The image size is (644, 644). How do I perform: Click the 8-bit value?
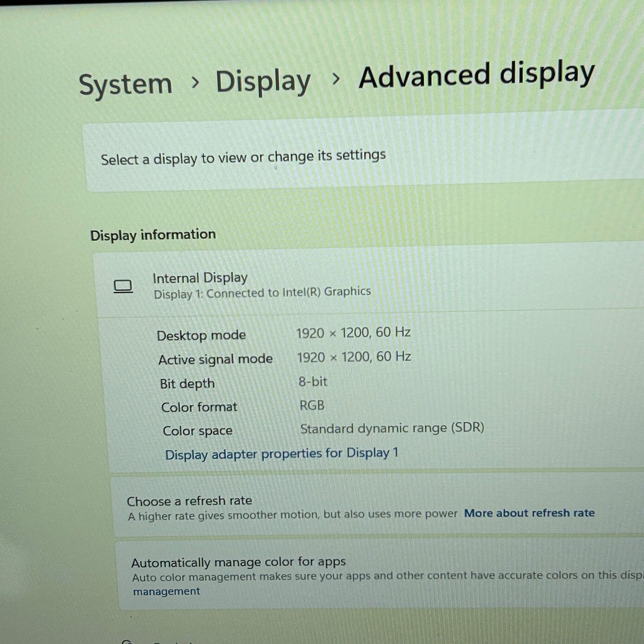click(313, 381)
